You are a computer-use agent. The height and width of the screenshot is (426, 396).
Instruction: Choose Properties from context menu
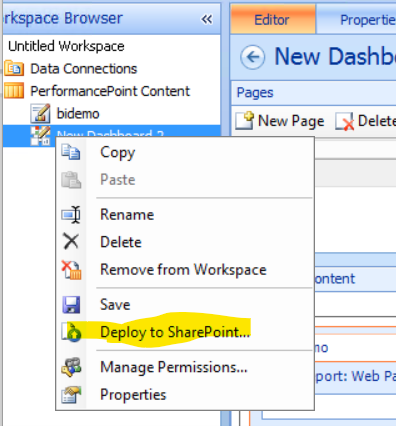coord(133,395)
